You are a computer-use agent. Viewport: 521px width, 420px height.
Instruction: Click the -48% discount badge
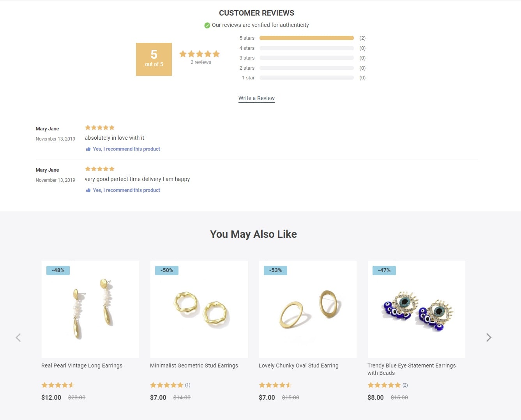(x=58, y=271)
